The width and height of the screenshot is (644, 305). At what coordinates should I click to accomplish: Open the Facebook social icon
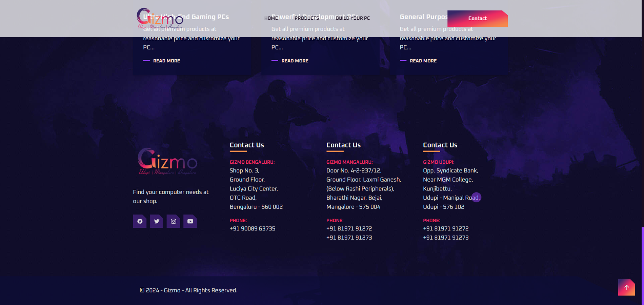[140, 221]
